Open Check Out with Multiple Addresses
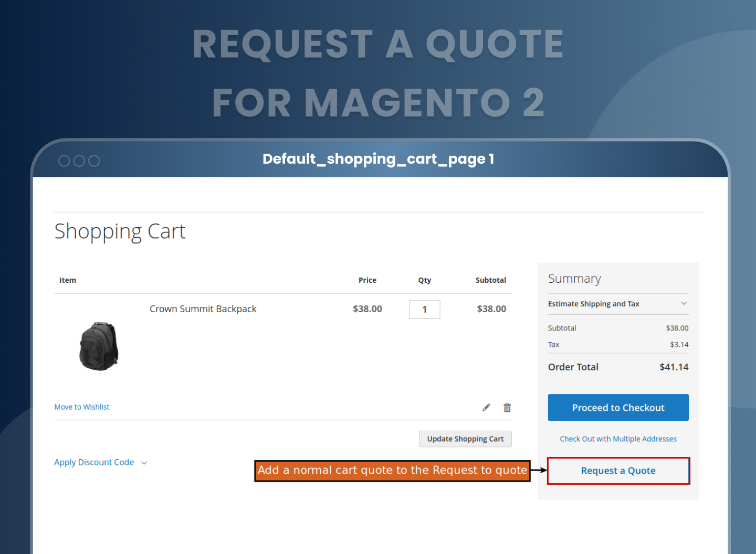This screenshot has height=554, width=756. pos(618,439)
